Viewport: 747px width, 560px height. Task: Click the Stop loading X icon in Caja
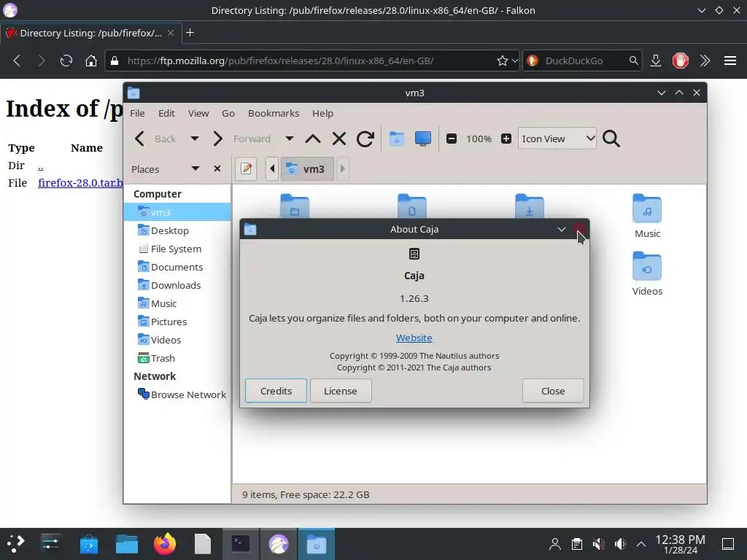pos(338,139)
